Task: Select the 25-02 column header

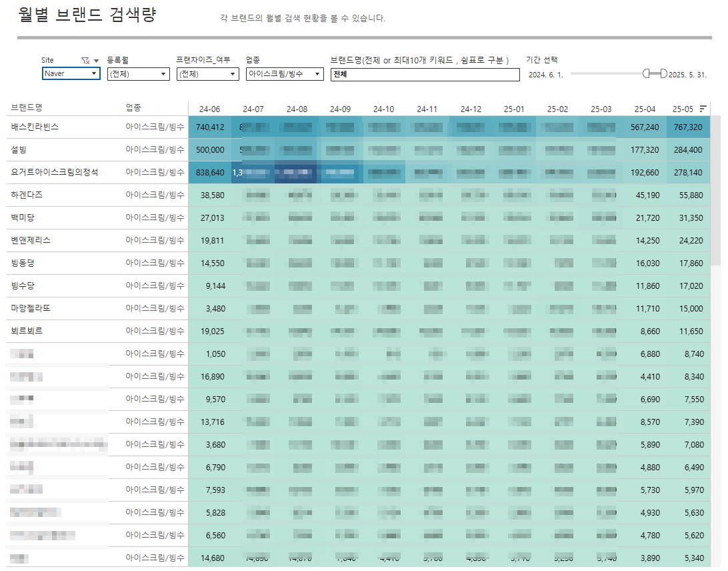Action: tap(557, 109)
